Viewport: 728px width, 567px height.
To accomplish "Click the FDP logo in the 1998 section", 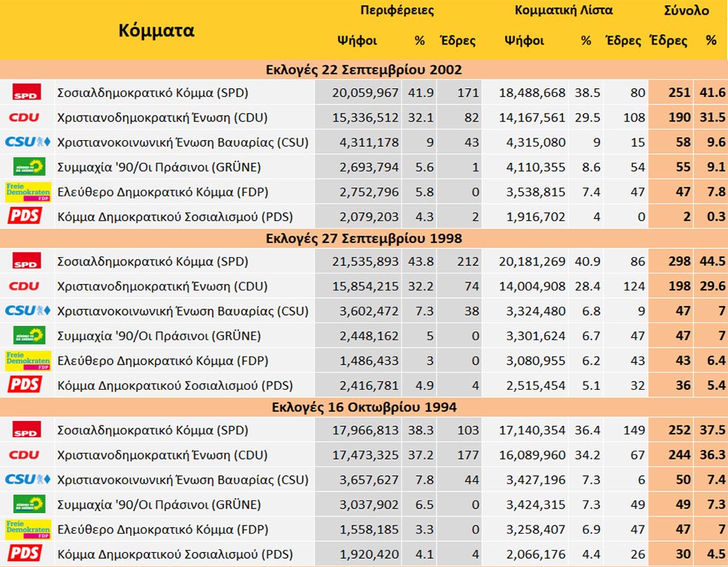I will pyautogui.click(x=28, y=361).
